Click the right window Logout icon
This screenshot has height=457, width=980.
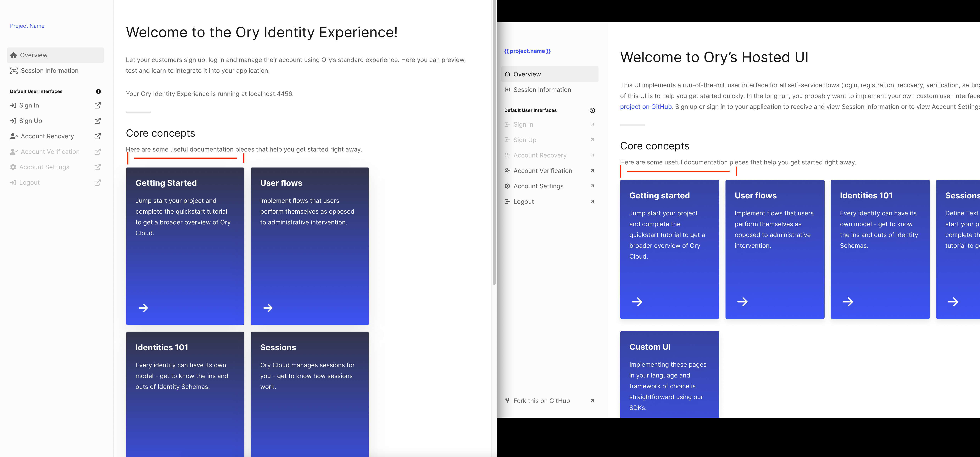point(507,201)
